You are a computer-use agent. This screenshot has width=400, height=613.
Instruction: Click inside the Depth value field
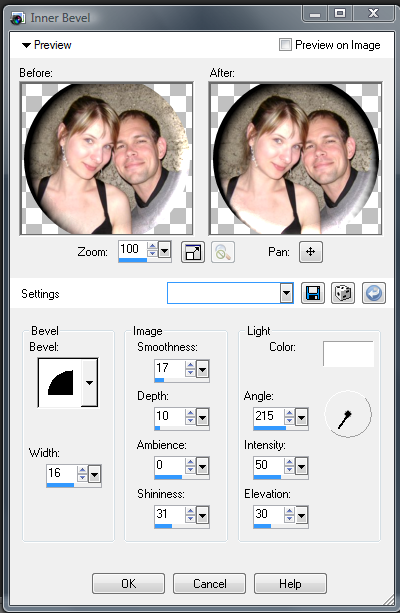coord(170,416)
